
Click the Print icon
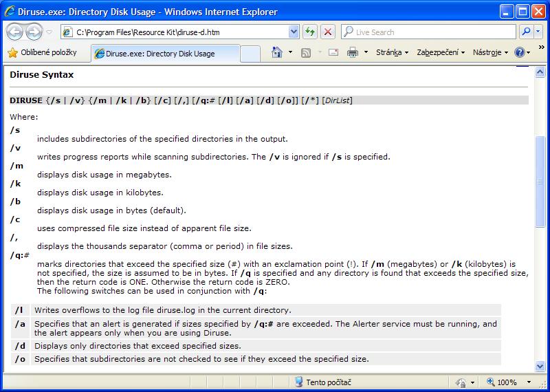tap(353, 53)
